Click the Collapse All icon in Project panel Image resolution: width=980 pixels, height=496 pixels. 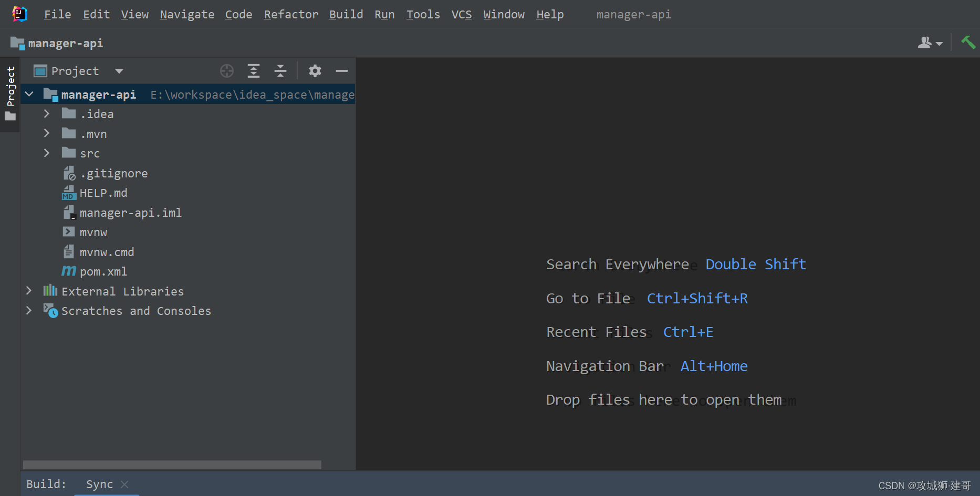[280, 71]
